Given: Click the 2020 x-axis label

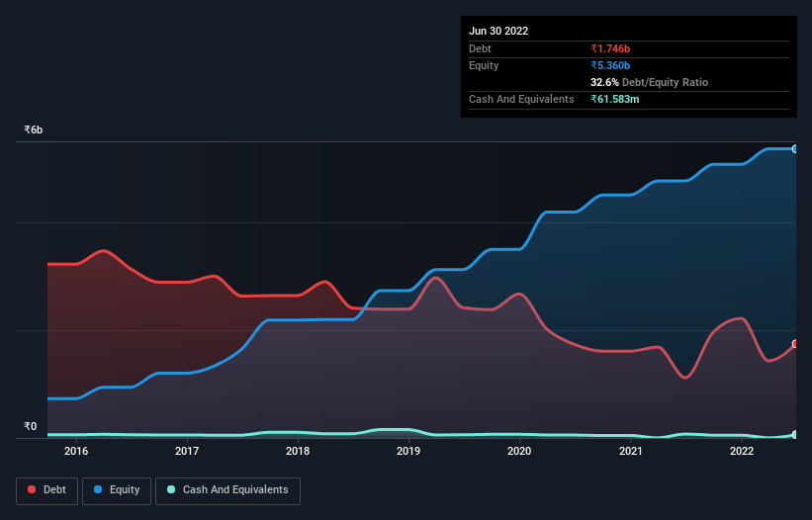Looking at the screenshot, I should [519, 451].
